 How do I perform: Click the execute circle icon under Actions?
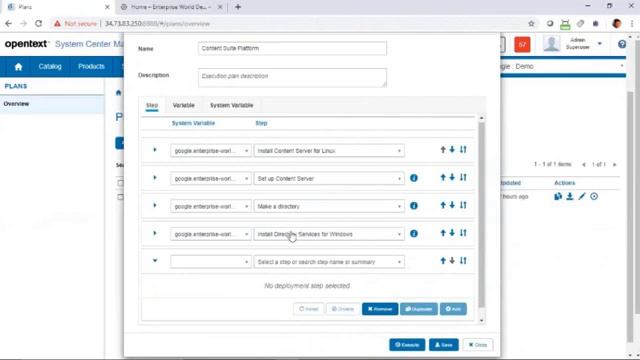[x=594, y=196]
